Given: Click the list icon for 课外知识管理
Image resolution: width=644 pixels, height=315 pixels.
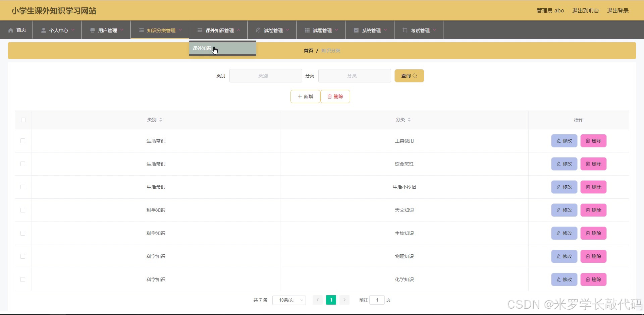Looking at the screenshot, I should tap(200, 30).
